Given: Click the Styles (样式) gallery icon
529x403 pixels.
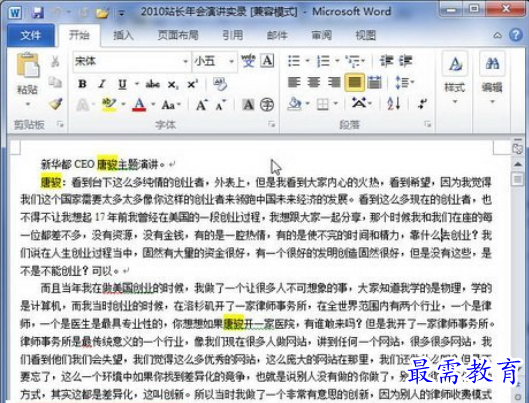Looking at the screenshot, I should coord(455,64).
